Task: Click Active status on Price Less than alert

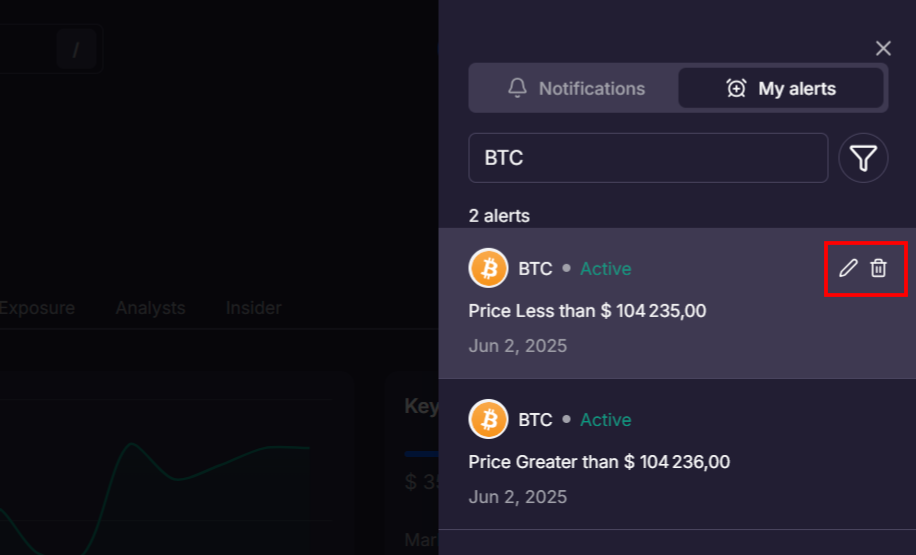Action: coord(605,269)
